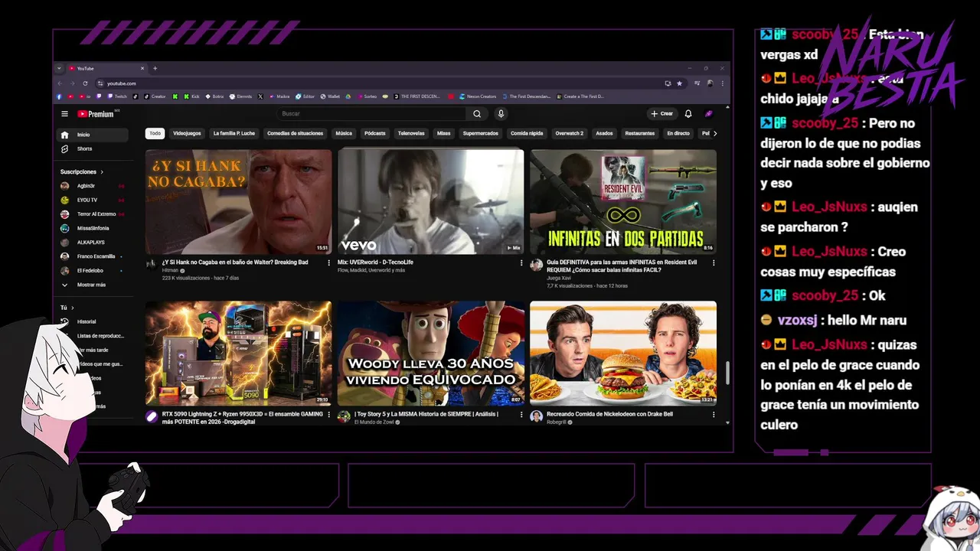Go to Inicio in sidebar
The width and height of the screenshot is (980, 551).
point(93,135)
